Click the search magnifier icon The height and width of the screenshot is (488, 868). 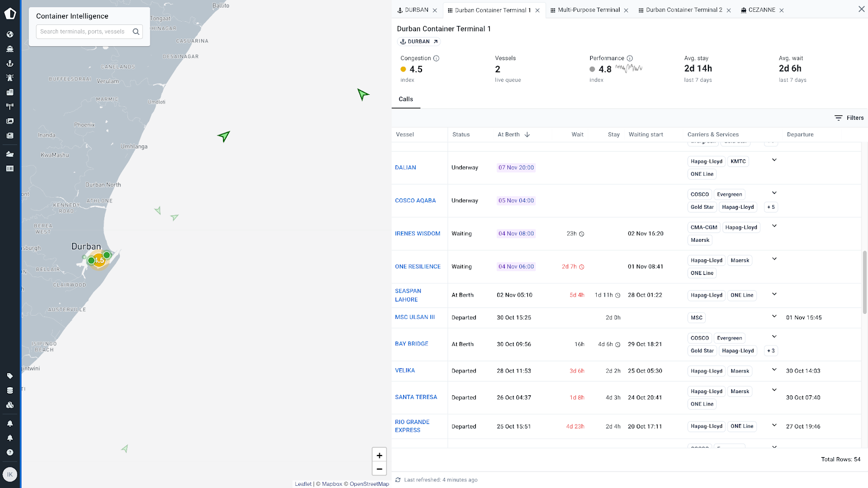click(136, 31)
